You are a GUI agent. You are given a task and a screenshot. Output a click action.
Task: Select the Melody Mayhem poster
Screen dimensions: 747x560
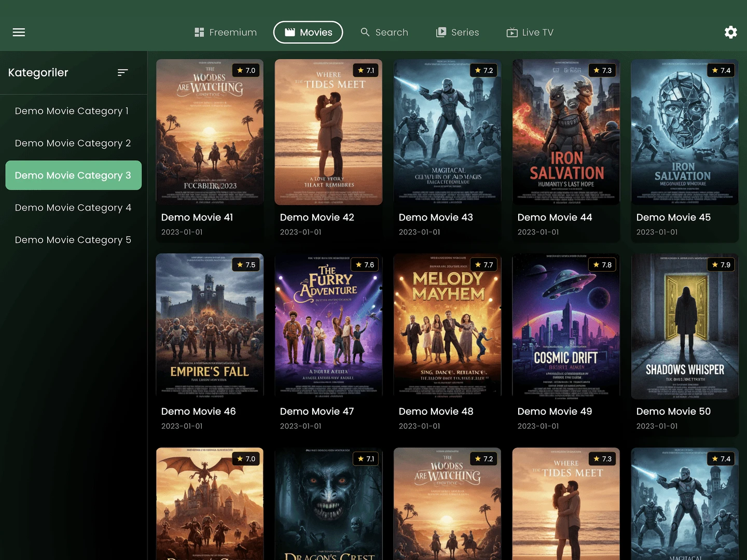pos(447,326)
